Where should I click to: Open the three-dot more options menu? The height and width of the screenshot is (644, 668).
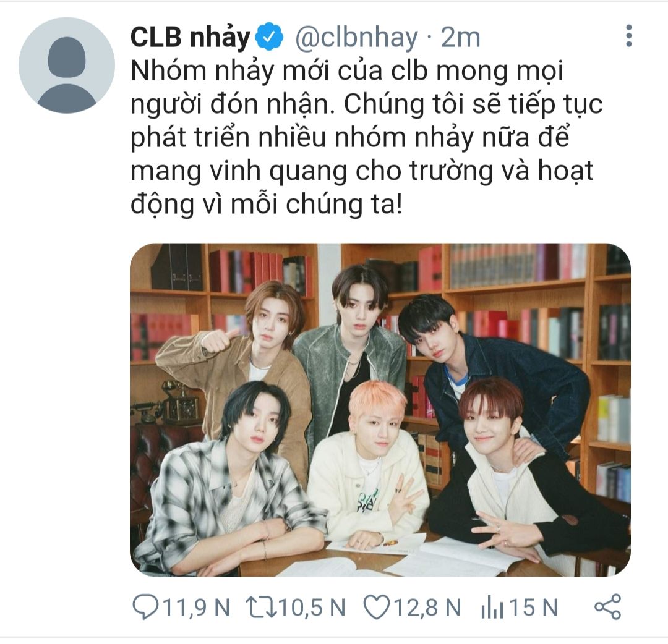629,36
